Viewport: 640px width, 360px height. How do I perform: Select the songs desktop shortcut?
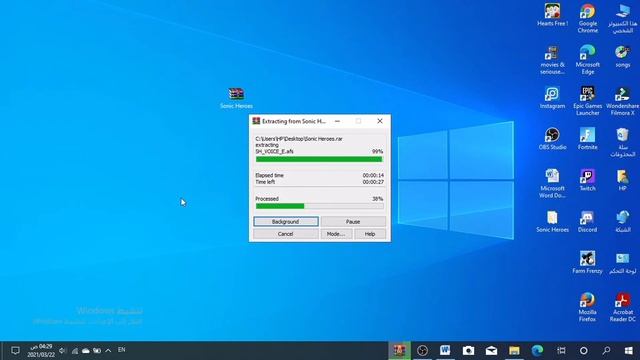622,57
